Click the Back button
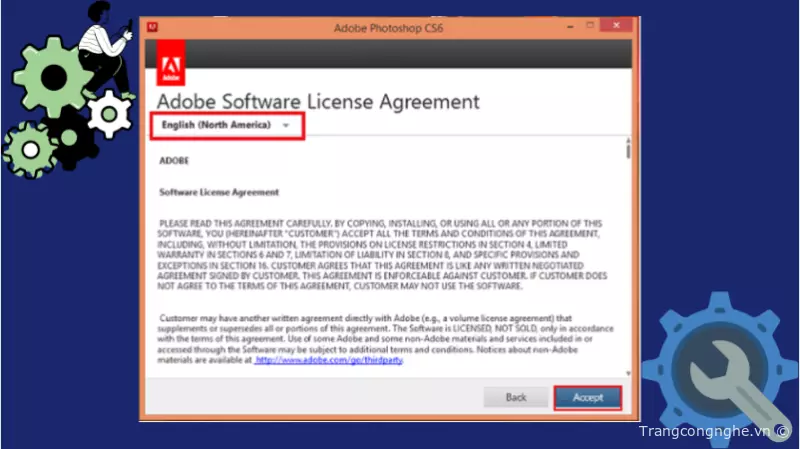 (515, 397)
